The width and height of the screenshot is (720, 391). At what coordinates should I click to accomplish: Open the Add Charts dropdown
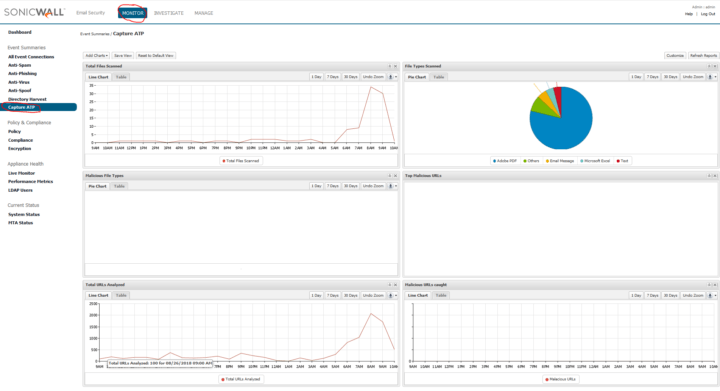pos(96,56)
